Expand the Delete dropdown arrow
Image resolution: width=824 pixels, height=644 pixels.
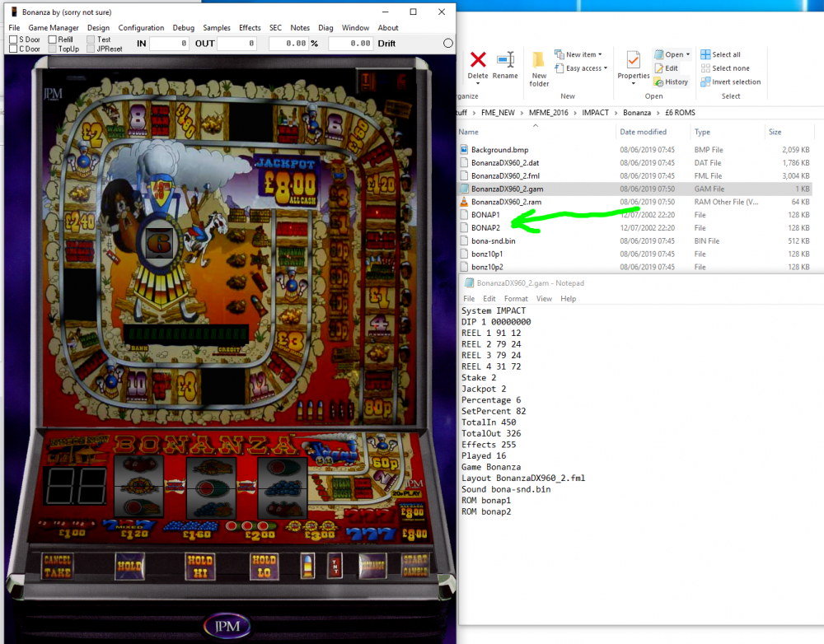[x=478, y=83]
